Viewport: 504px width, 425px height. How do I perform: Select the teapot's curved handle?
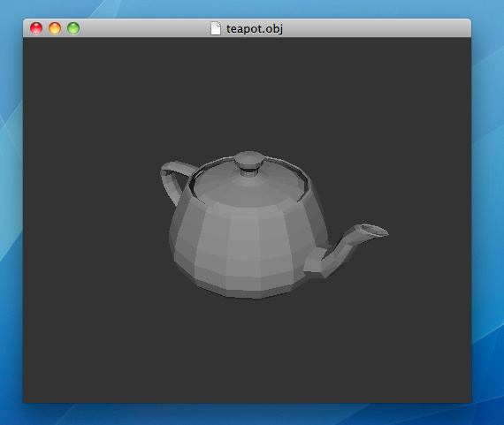(x=175, y=181)
